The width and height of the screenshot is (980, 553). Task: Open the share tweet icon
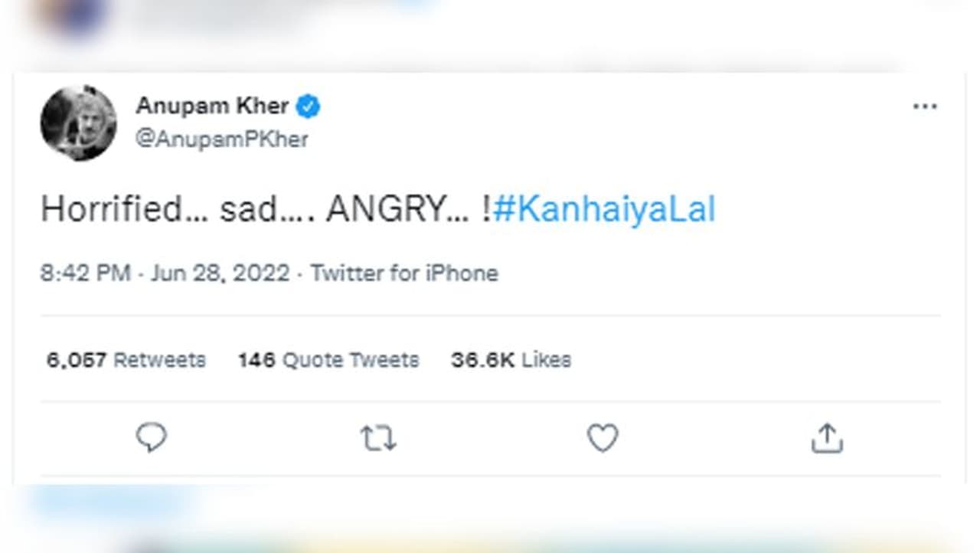tap(826, 438)
